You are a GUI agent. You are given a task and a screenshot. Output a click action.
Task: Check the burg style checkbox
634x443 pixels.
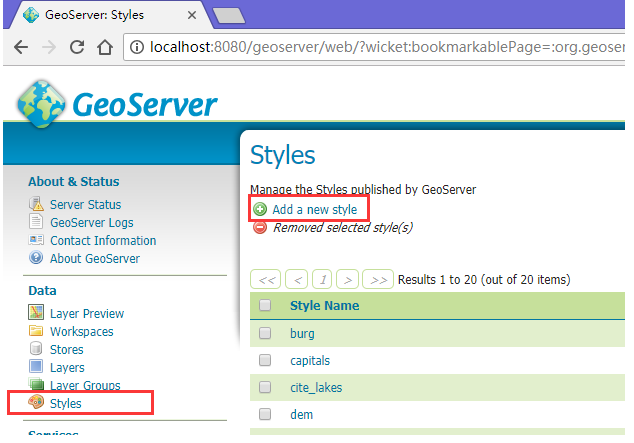[x=265, y=333]
